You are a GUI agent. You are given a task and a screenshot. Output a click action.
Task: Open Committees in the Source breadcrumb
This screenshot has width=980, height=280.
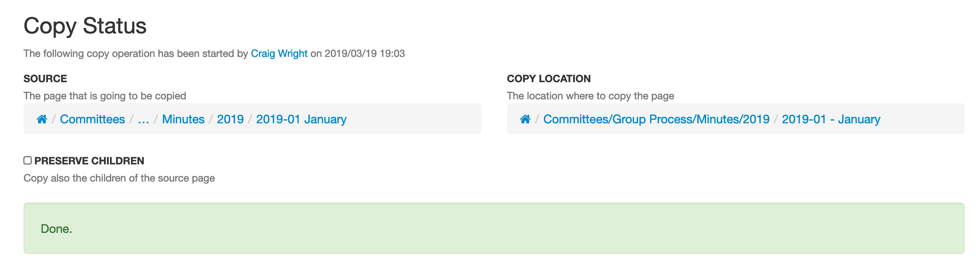click(92, 119)
